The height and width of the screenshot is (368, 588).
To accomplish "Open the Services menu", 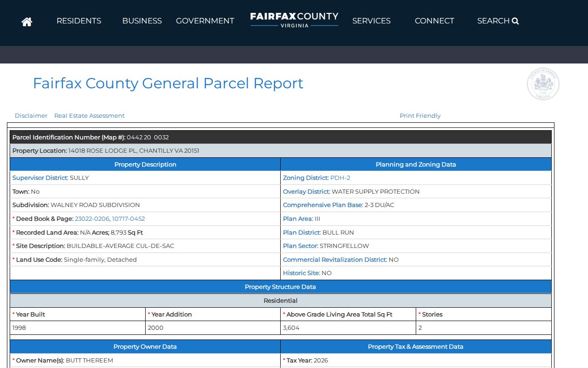I will (x=371, y=21).
